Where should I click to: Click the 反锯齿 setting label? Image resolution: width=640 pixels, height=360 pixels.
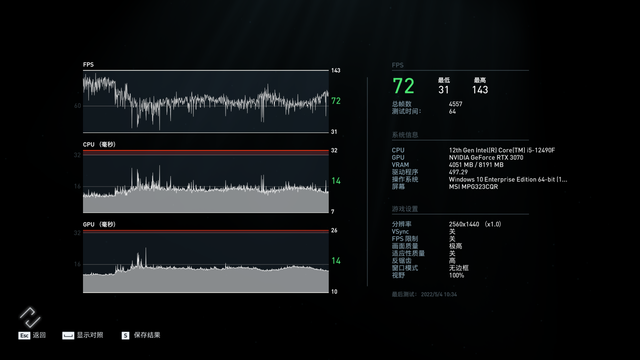point(402,261)
